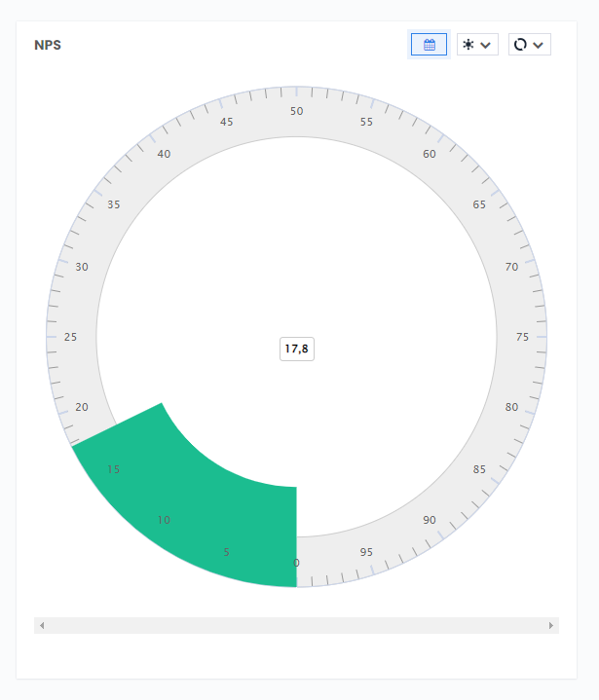The width and height of the screenshot is (599, 700).
Task: Click the 40 tick label on gauge
Action: pyautogui.click(x=164, y=154)
